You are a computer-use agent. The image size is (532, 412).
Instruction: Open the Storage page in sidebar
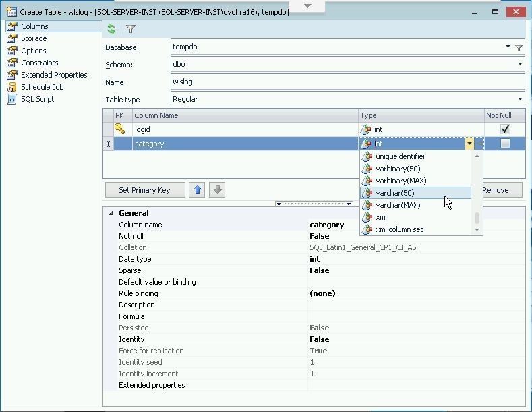tap(33, 38)
